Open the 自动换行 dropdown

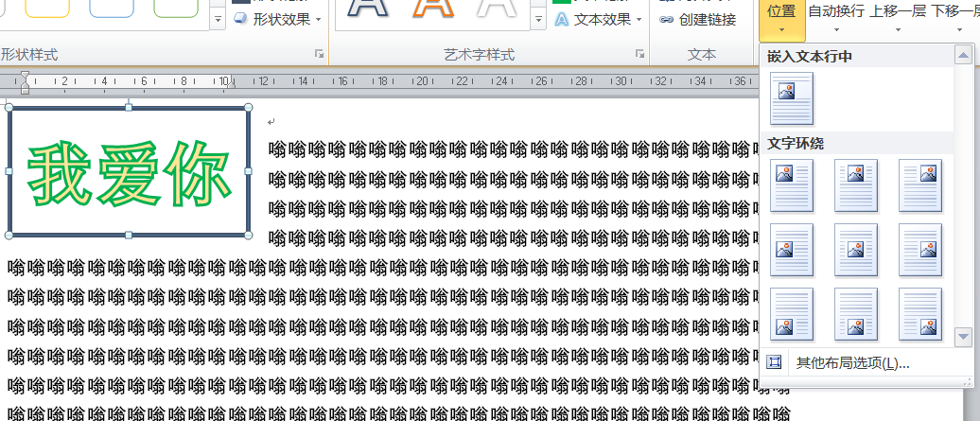[835, 17]
